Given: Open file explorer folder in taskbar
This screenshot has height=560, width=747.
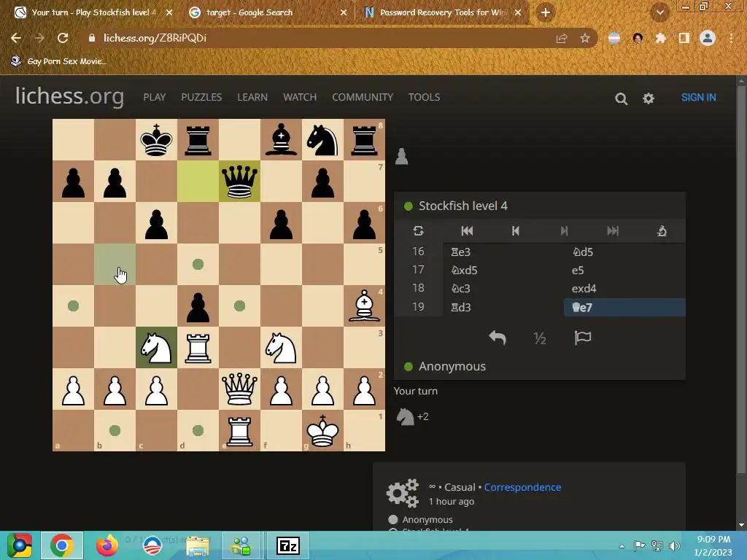Looking at the screenshot, I should click(198, 545).
